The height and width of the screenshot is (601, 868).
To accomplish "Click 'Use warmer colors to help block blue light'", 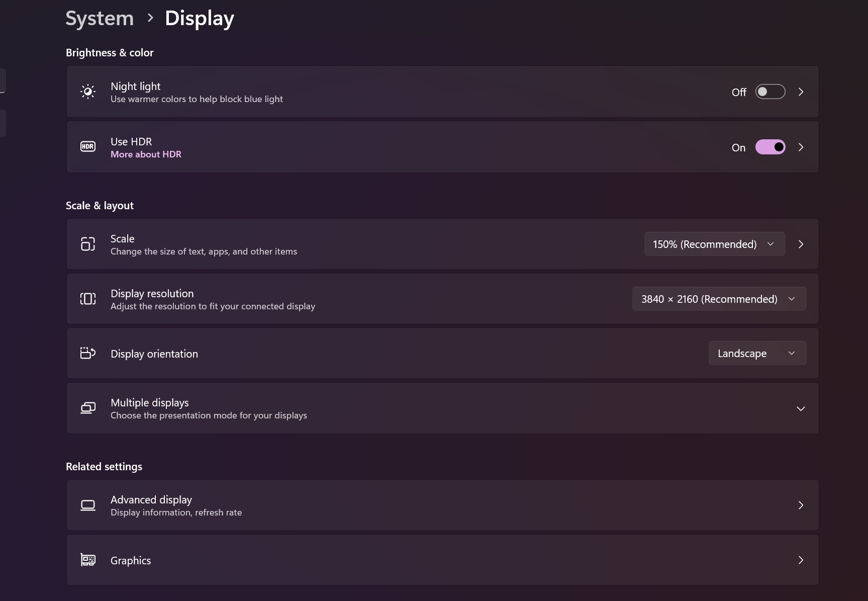I will 197,99.
